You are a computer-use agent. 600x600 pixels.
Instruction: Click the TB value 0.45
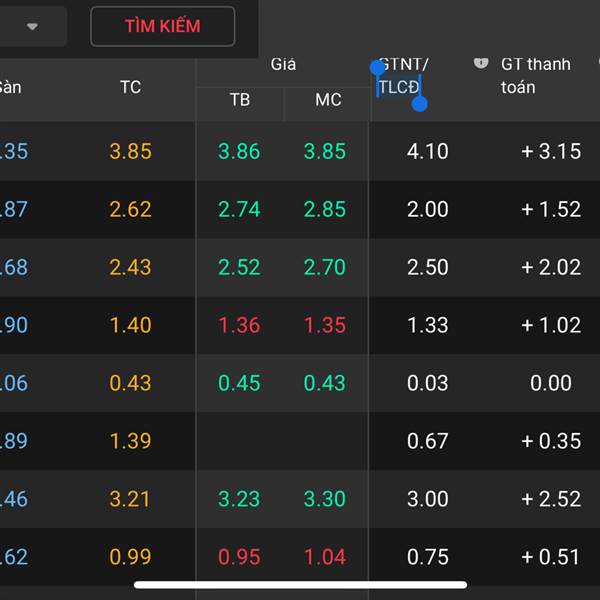(239, 383)
